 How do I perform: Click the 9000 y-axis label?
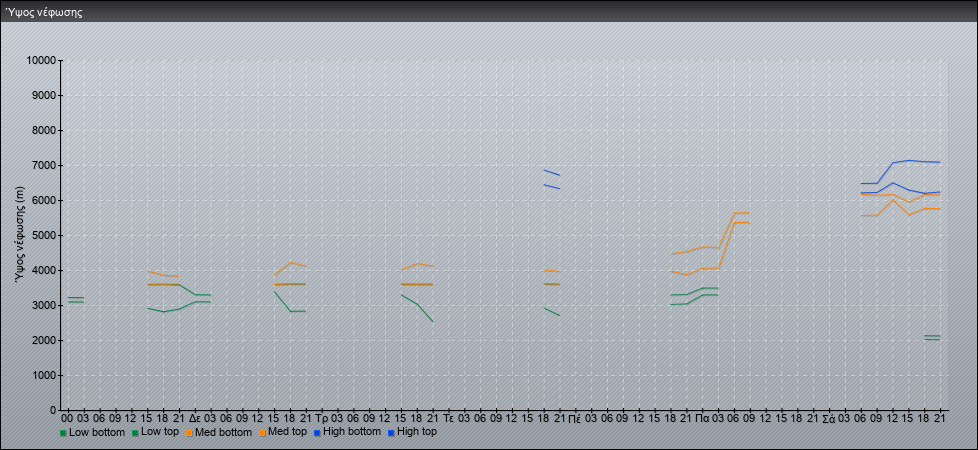(44, 95)
